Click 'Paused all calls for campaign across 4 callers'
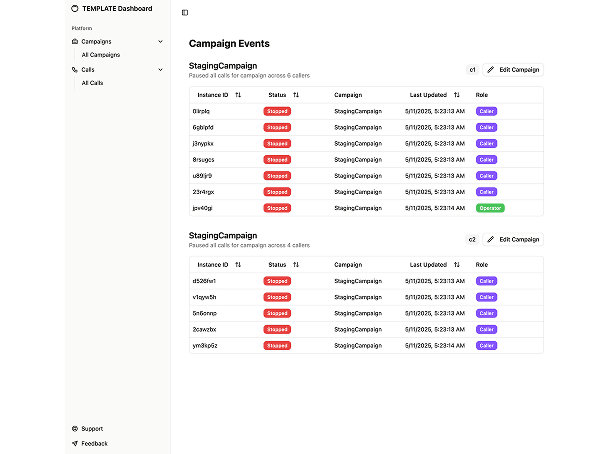 [x=249, y=245]
